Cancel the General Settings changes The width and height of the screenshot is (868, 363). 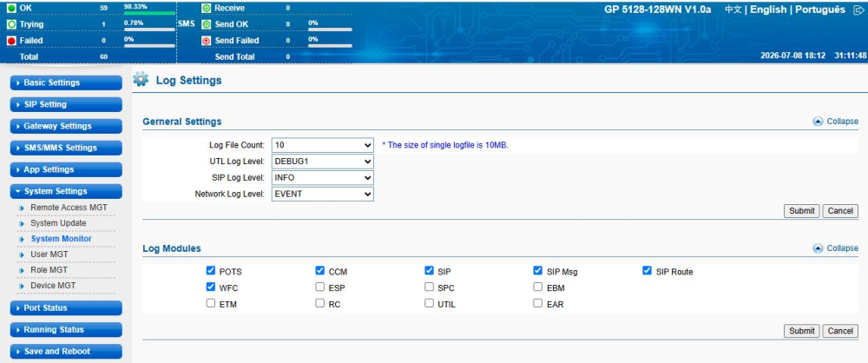(840, 211)
